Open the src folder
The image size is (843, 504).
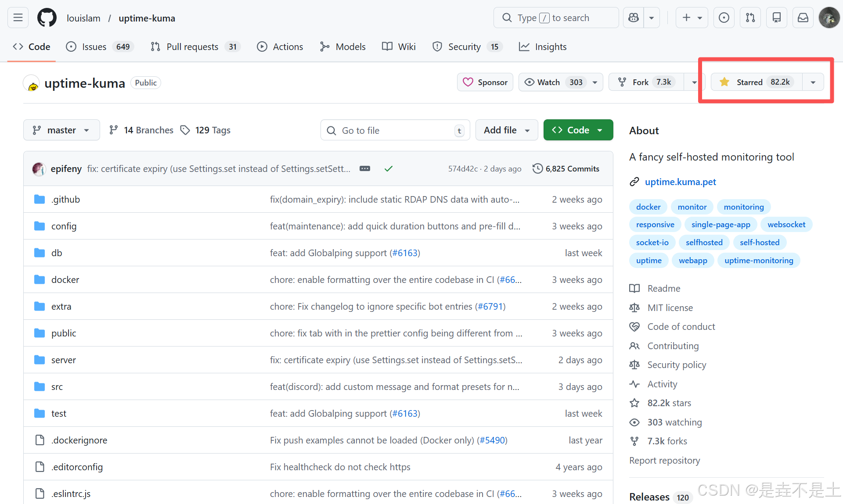[57, 387]
